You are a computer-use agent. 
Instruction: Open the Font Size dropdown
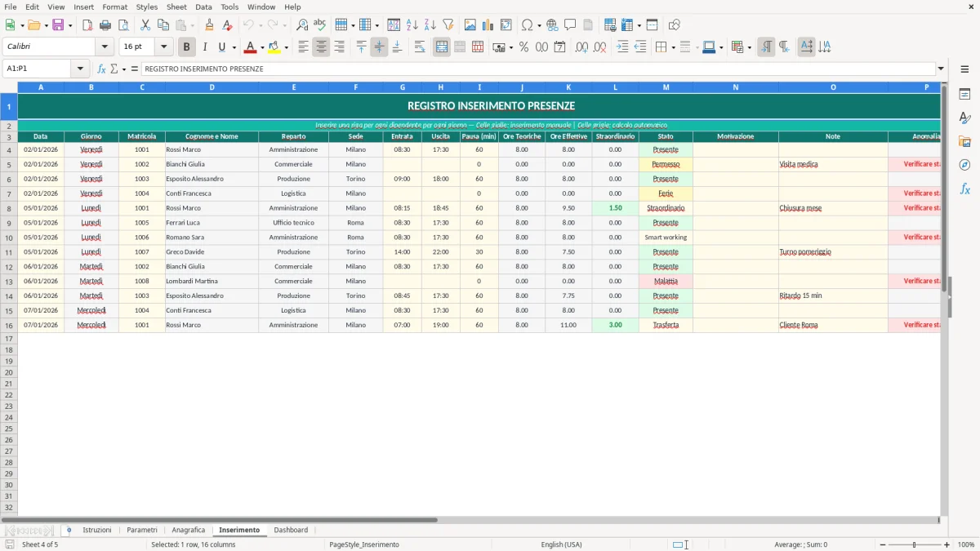[164, 47]
